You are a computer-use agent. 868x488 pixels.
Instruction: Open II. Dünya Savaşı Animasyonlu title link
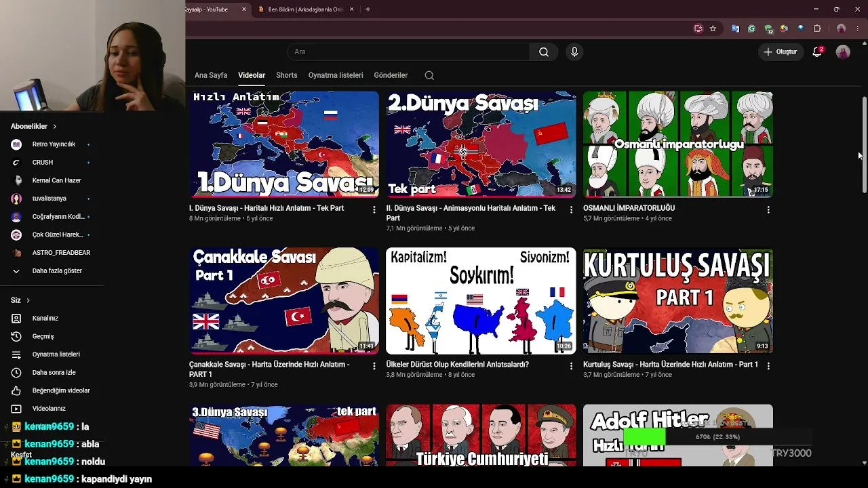pyautogui.click(x=471, y=213)
